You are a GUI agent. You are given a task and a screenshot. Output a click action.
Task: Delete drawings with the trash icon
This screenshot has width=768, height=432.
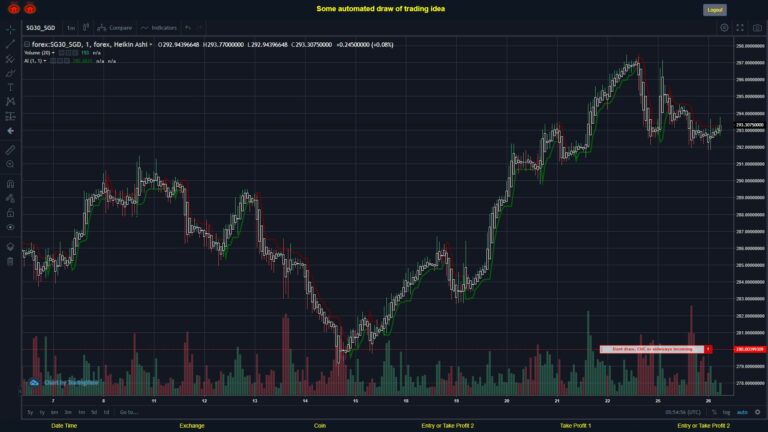tap(10, 262)
